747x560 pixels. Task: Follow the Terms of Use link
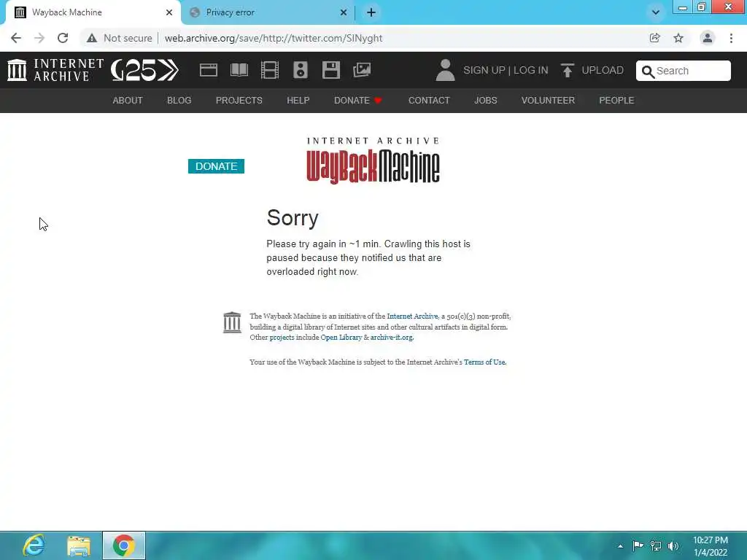pos(484,362)
